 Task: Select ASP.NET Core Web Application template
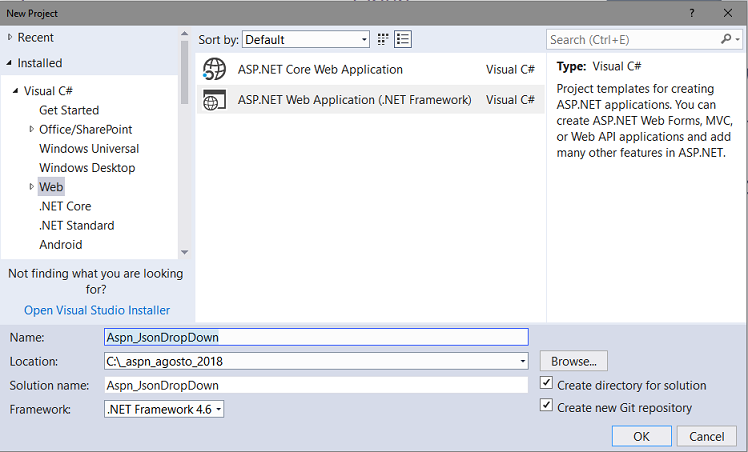(x=371, y=70)
